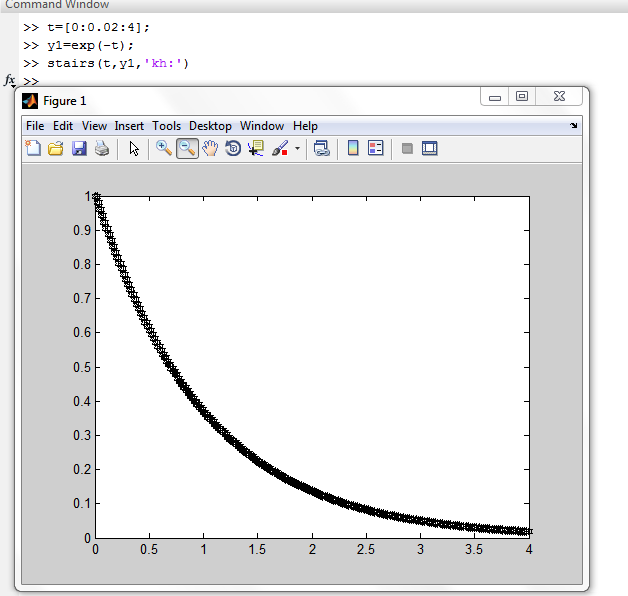Viewport: 628px width, 596px height.
Task: Click the MATLAB logo in figure title bar
Action: click(30, 101)
